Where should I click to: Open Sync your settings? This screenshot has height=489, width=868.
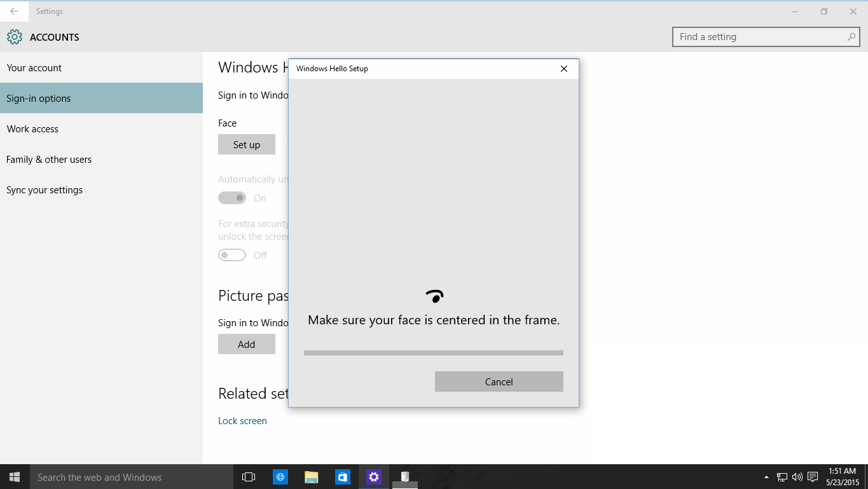click(101, 189)
